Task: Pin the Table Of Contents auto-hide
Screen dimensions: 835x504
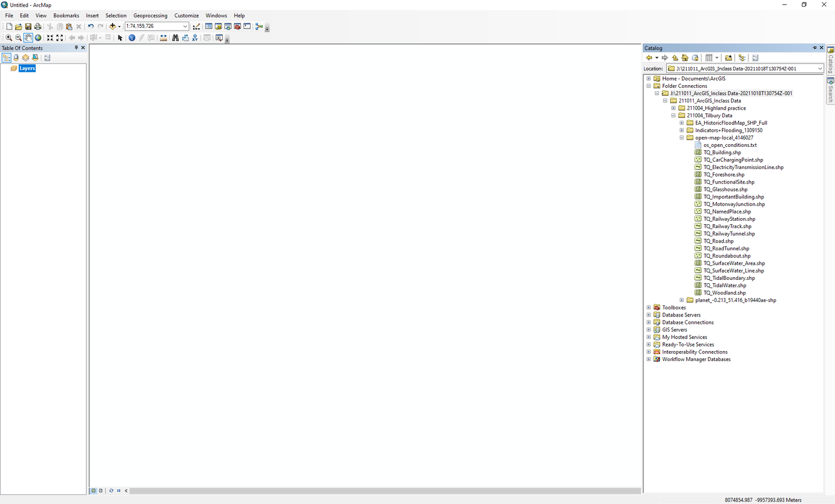Action: [76, 48]
